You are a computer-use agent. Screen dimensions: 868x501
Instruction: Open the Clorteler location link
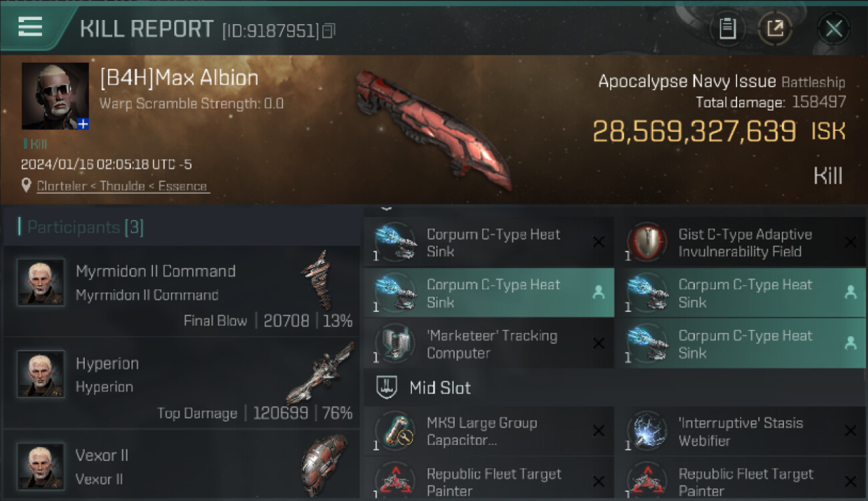123,186
